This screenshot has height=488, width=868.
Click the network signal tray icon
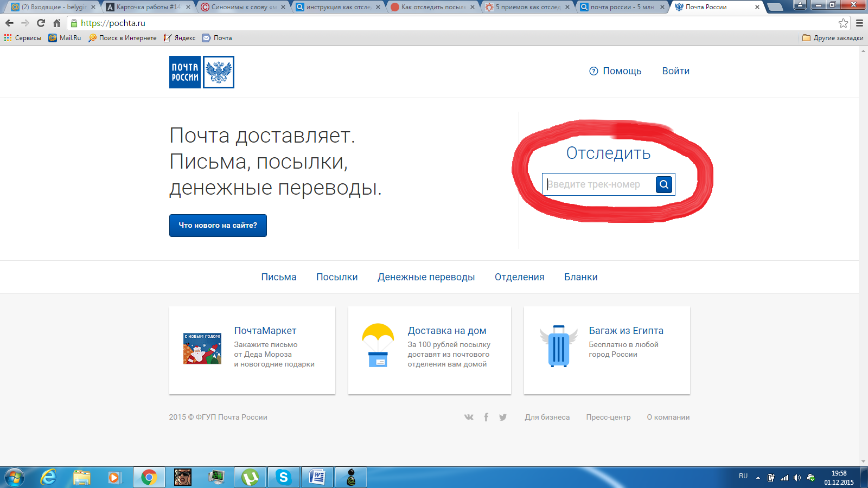click(x=784, y=478)
